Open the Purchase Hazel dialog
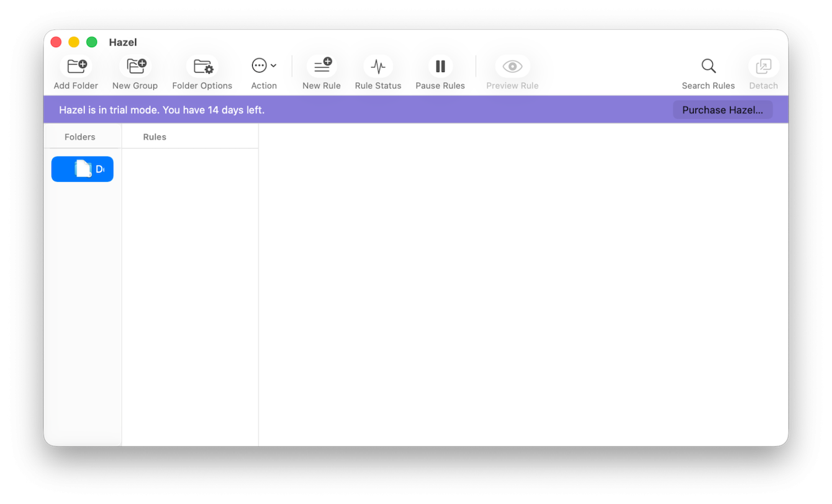832x504 pixels. (723, 109)
